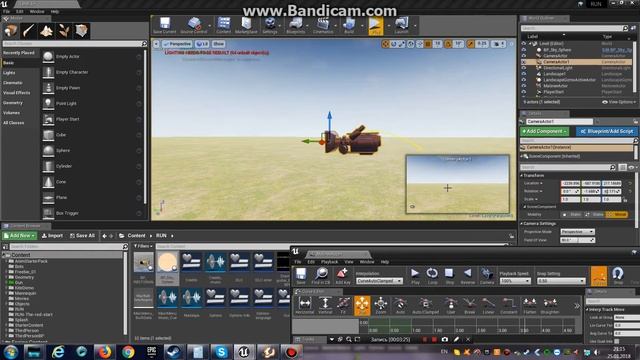Toggle visibility of CameraActor1 in outliner
640x360 pixels.
pos(524,62)
